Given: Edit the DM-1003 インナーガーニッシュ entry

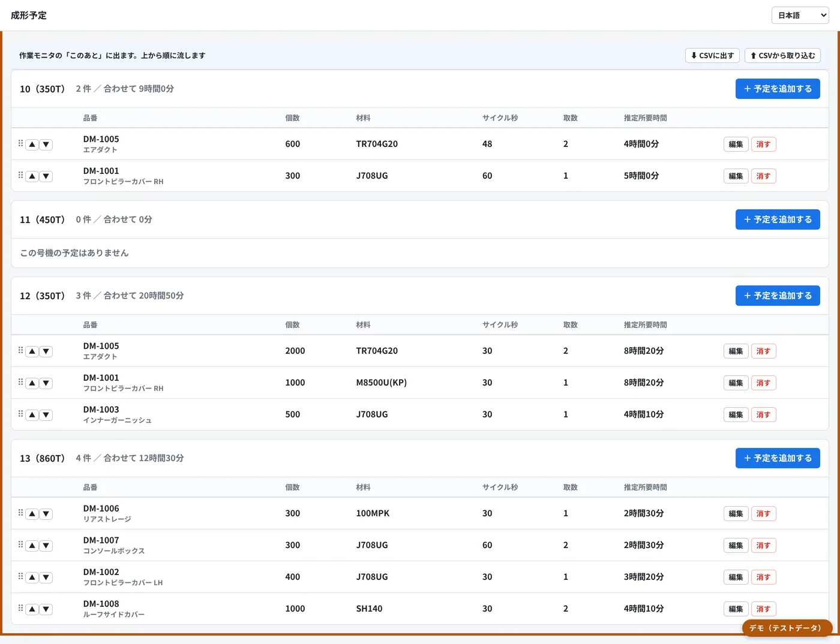Looking at the screenshot, I should [736, 415].
